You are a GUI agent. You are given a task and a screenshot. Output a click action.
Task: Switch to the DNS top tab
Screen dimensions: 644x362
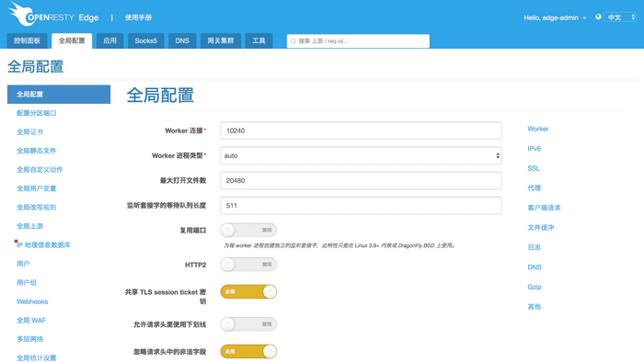(x=182, y=40)
